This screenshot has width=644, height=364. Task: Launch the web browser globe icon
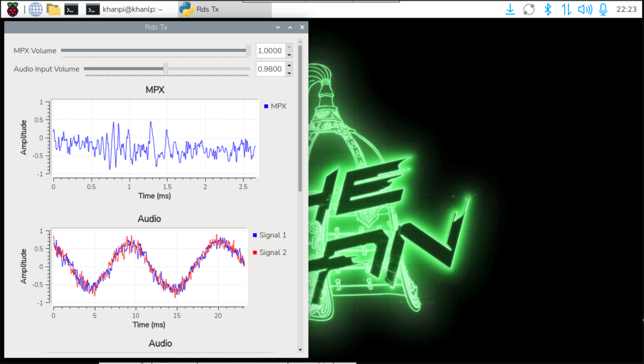coord(35,9)
